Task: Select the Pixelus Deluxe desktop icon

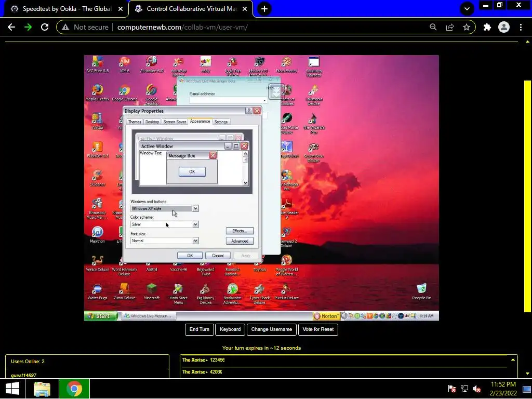Action: tap(287, 292)
